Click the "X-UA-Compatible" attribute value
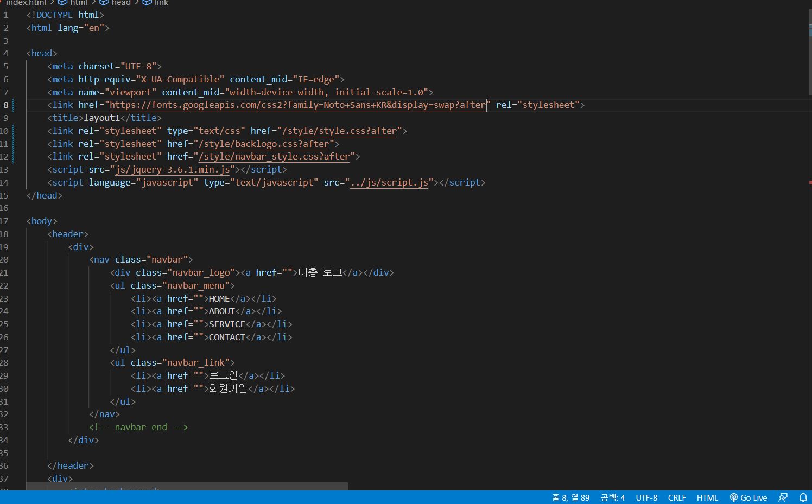 [180, 79]
